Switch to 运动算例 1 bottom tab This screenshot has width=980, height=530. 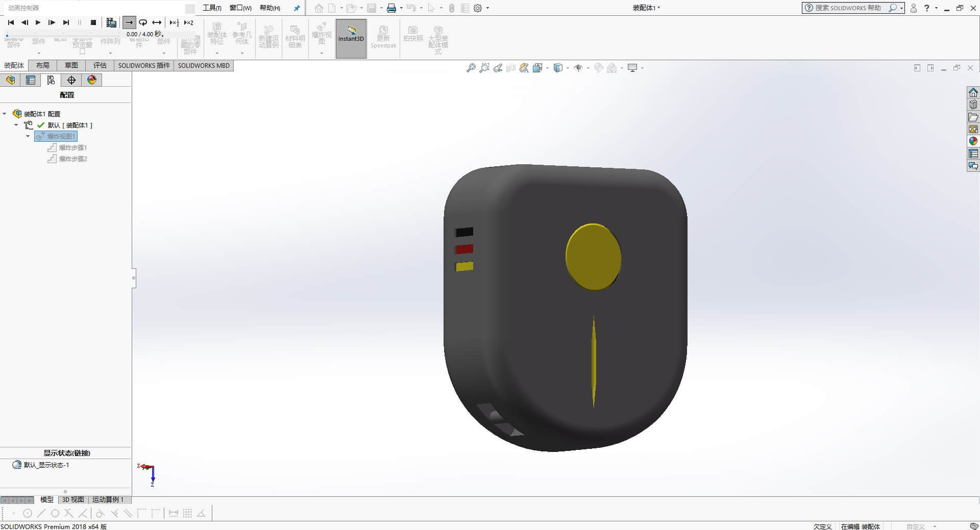pos(108,499)
